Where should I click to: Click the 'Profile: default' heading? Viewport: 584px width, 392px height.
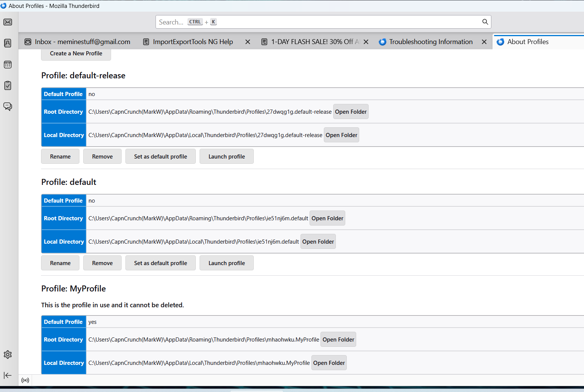(x=69, y=182)
